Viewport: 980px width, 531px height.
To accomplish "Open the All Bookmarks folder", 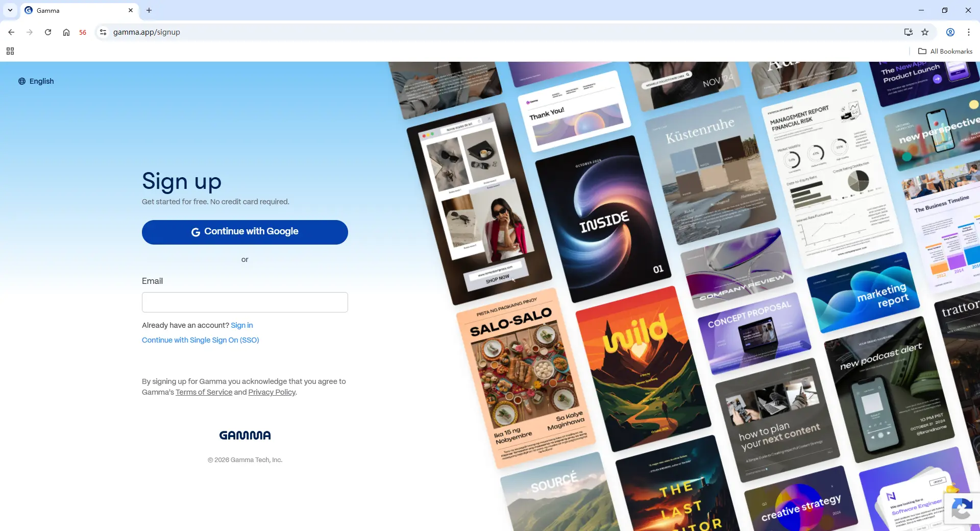I will (945, 51).
